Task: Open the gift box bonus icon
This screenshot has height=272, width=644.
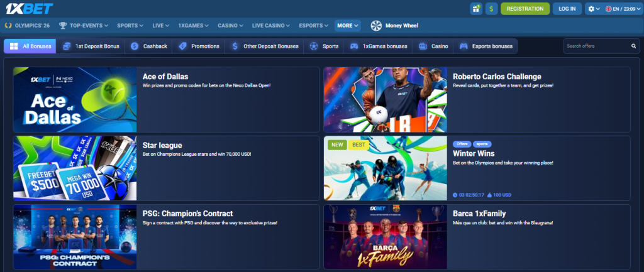Action: pyautogui.click(x=475, y=9)
